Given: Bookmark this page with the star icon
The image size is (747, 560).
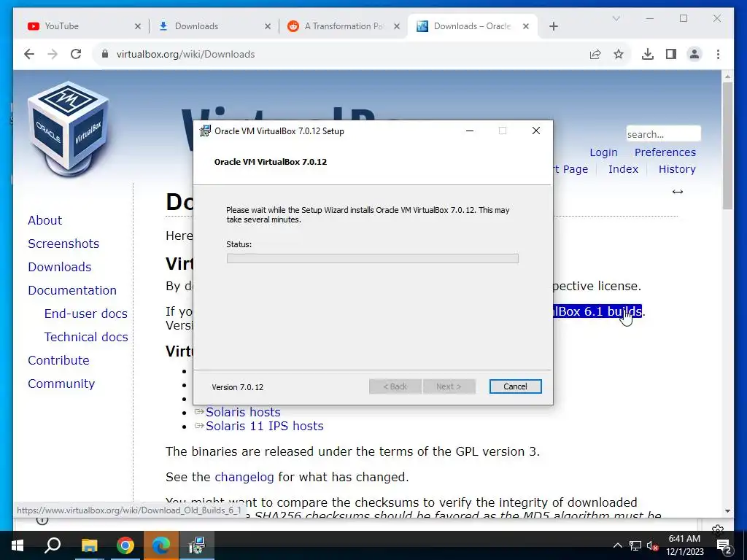Looking at the screenshot, I should click(619, 54).
